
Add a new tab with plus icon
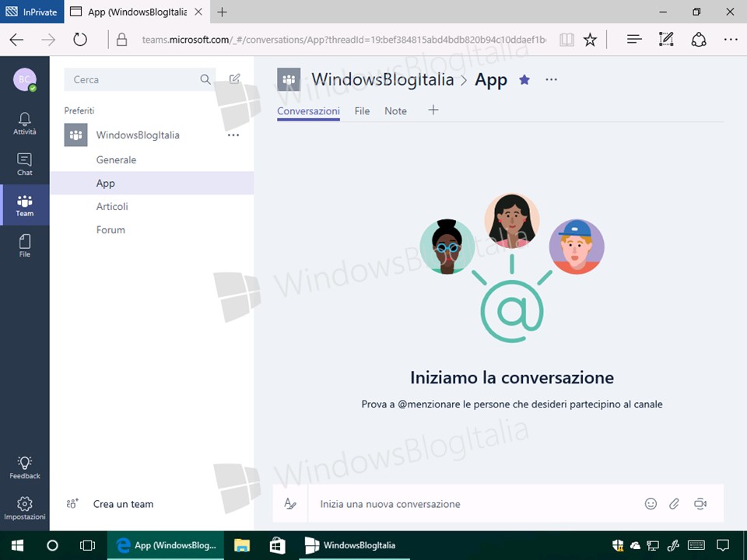coord(433,110)
